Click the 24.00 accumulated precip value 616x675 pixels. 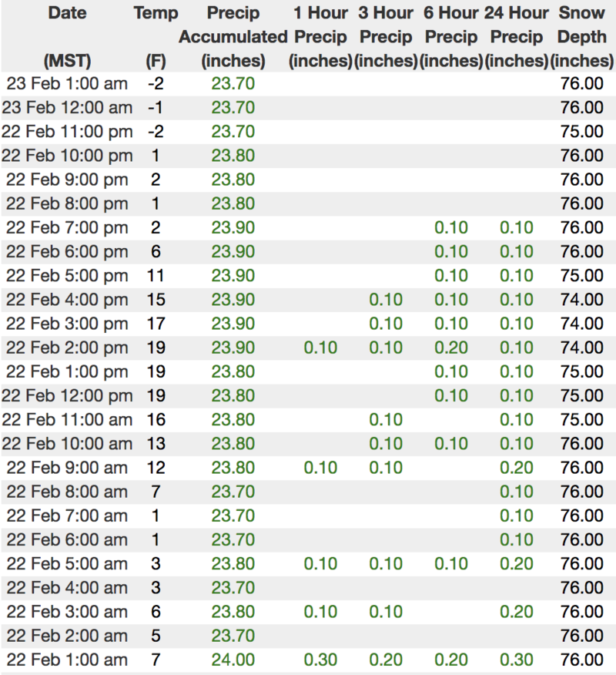coord(233,660)
